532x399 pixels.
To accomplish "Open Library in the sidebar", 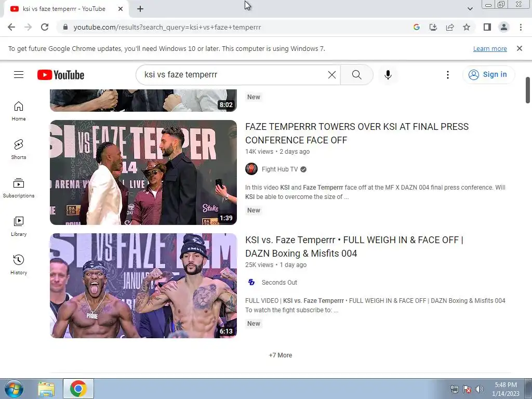I will 19,227.
